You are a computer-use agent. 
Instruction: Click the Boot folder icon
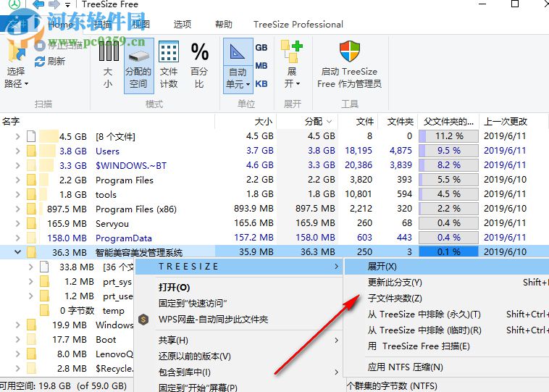coord(32,339)
